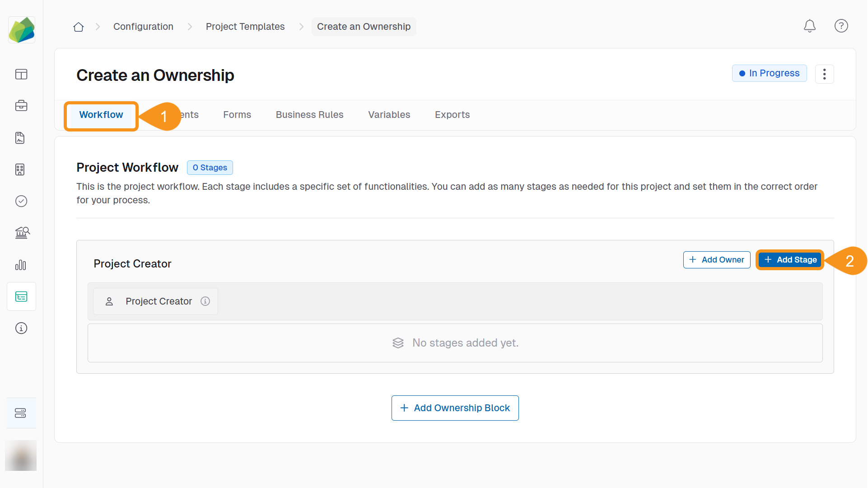Viewport: 868px width, 488px height.
Task: Open the notifications bell
Action: coord(809,26)
